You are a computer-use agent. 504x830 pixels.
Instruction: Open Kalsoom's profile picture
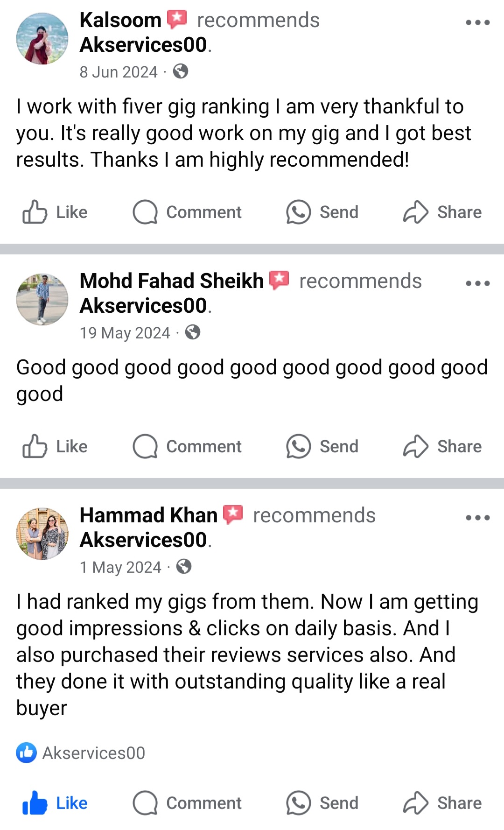pos(42,38)
